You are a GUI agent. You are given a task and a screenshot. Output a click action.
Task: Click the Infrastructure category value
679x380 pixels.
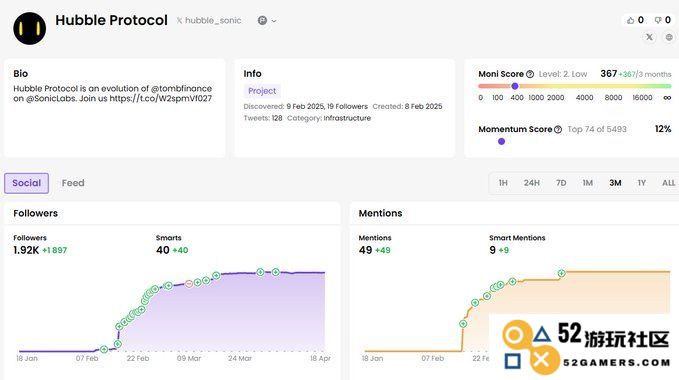coord(347,118)
